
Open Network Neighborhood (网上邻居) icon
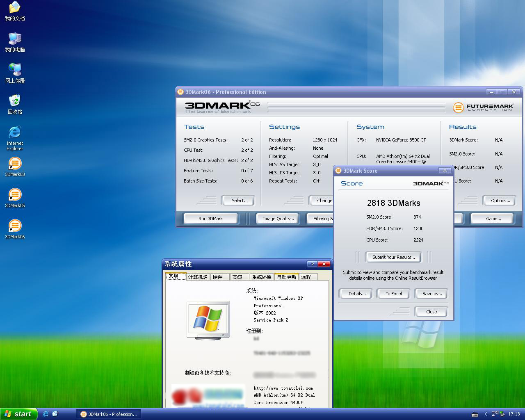point(15,70)
